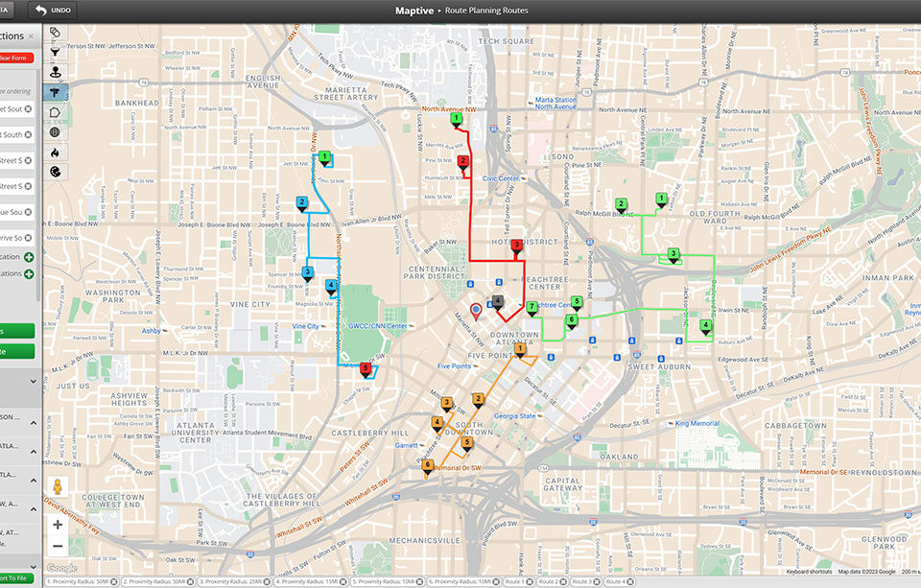921x588 pixels.
Task: Zoom out on the map
Action: (x=58, y=546)
